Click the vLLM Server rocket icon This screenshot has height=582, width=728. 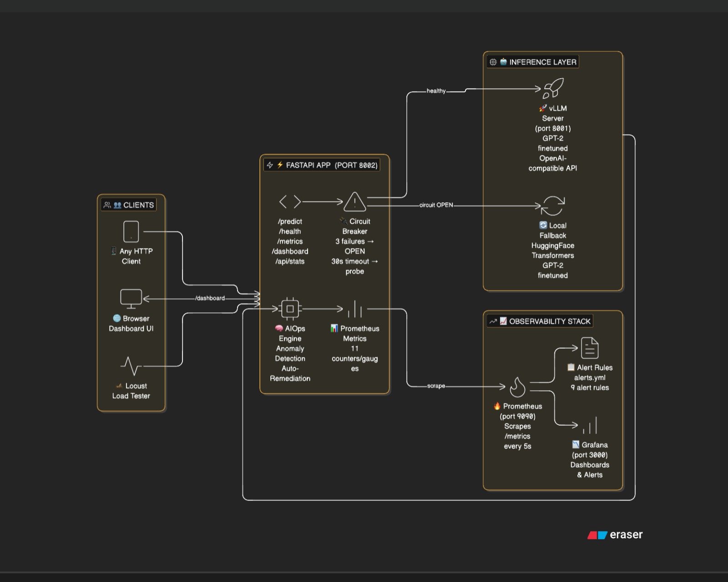pyautogui.click(x=553, y=88)
